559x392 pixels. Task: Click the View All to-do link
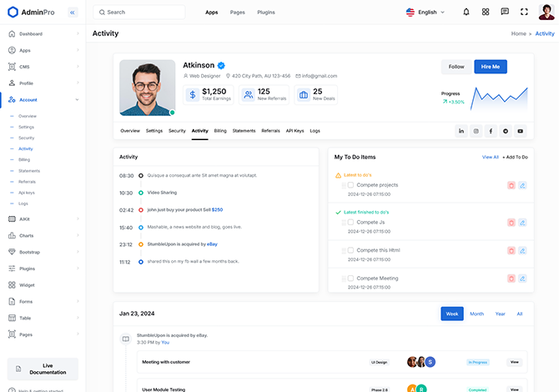(x=490, y=157)
